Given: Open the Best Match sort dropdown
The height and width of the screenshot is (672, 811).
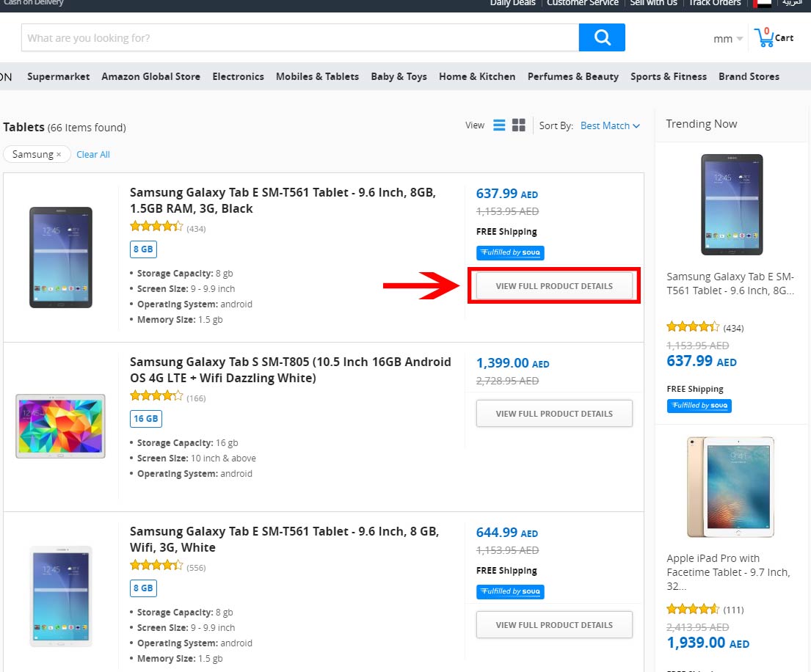Looking at the screenshot, I should 610,125.
